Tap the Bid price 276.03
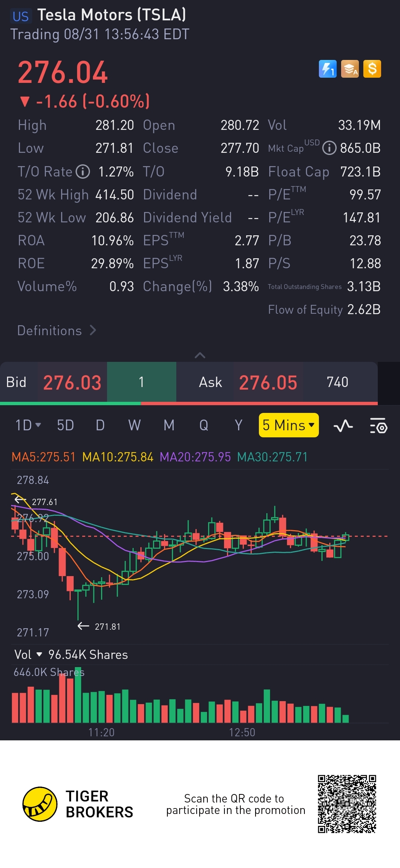400x868 pixels. point(72,383)
